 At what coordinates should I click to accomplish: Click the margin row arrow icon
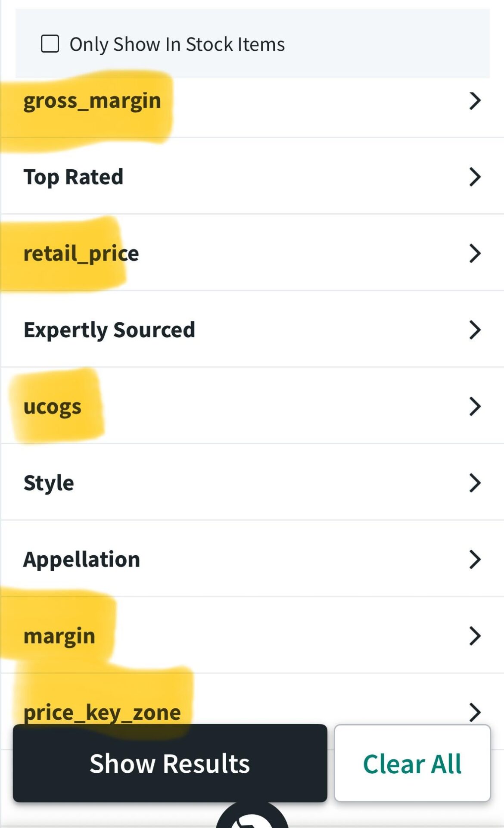(x=474, y=636)
